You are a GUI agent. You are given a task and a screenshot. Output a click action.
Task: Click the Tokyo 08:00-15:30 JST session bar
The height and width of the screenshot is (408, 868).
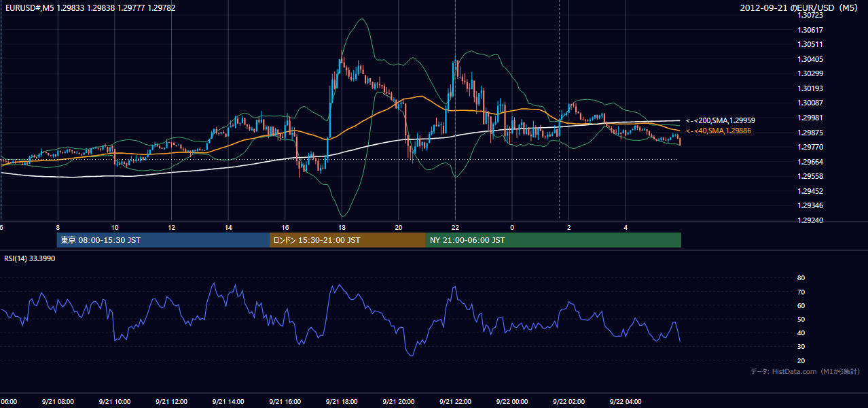point(163,240)
